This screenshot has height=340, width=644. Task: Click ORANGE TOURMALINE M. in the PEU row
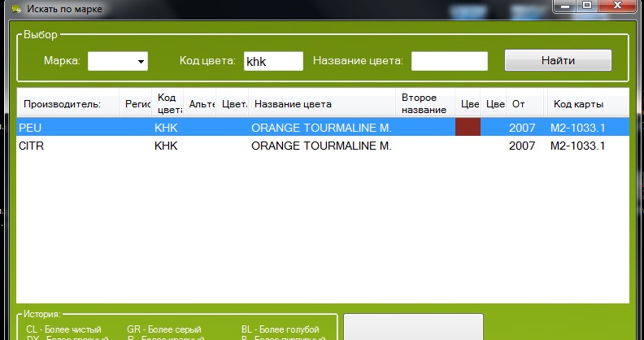(321, 128)
